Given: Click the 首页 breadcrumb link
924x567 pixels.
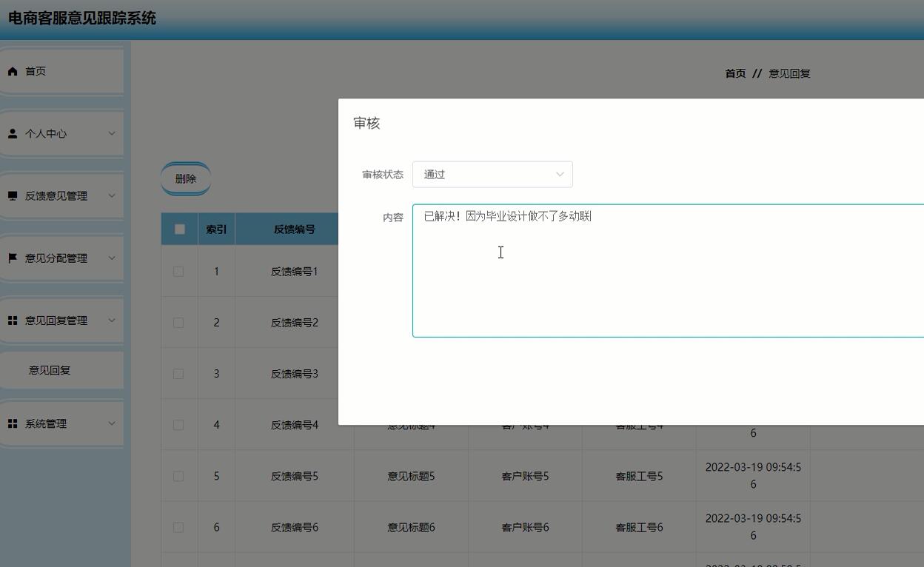Looking at the screenshot, I should pyautogui.click(x=735, y=73).
